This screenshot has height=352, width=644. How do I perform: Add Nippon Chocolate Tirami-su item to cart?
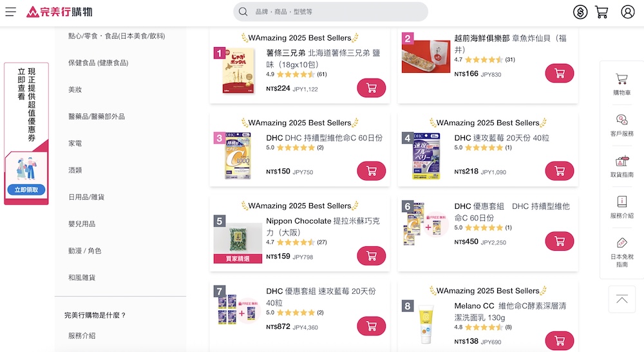click(371, 256)
